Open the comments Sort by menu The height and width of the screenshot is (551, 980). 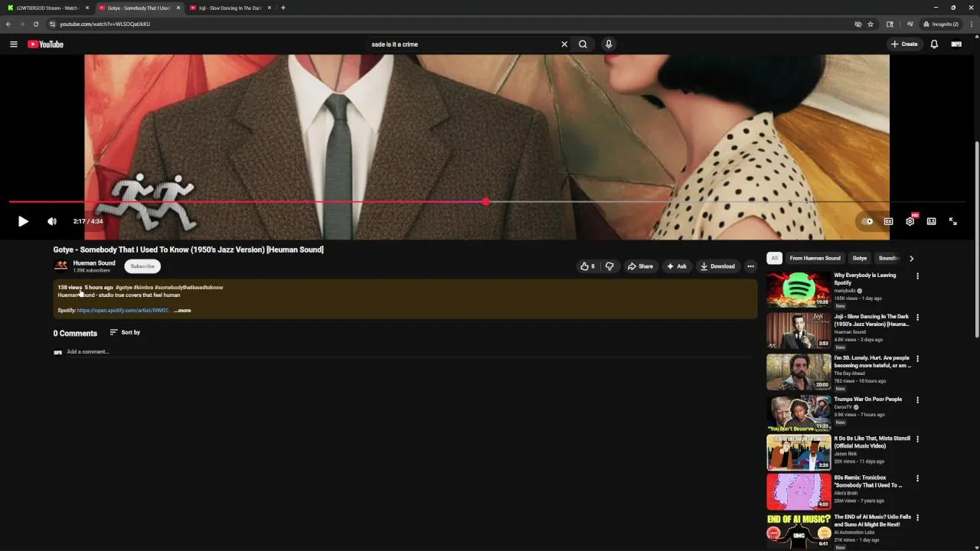tap(125, 332)
